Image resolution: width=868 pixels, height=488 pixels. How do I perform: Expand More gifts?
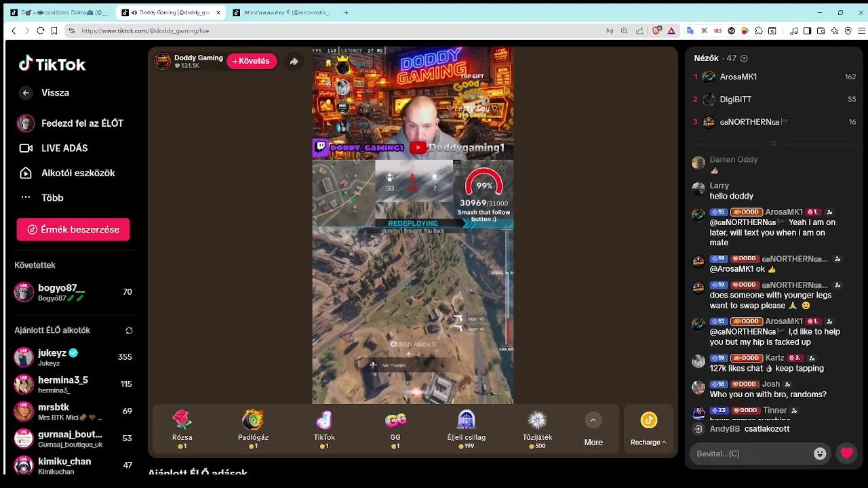click(593, 430)
